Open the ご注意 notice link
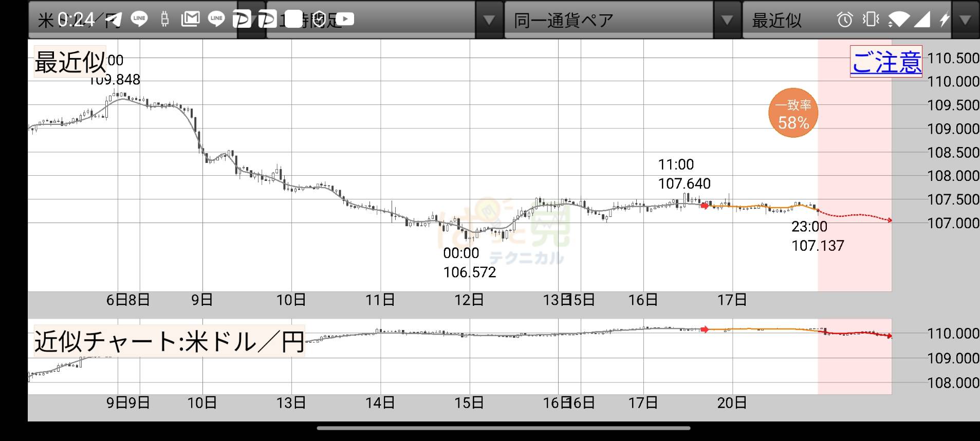 pyautogui.click(x=886, y=62)
